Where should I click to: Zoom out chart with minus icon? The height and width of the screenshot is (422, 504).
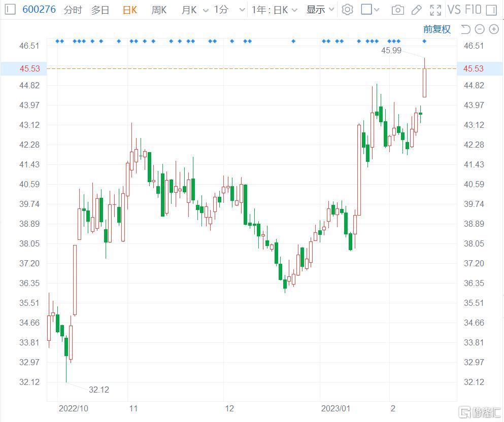tap(480, 29)
